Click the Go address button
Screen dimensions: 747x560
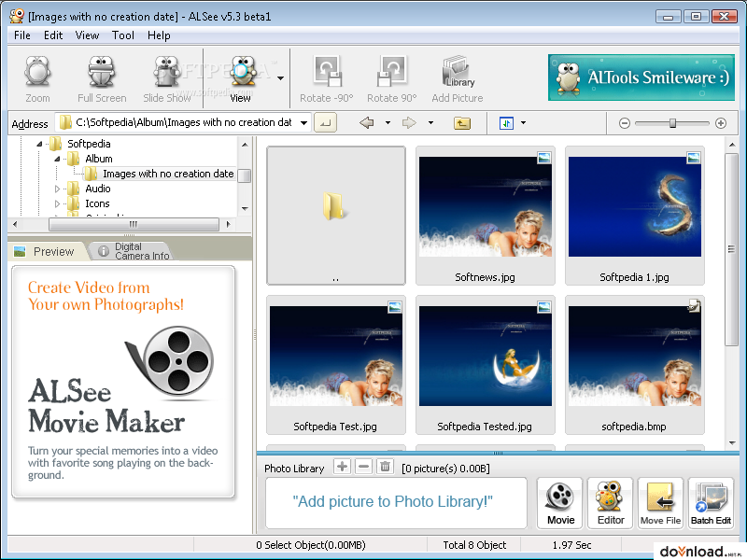(x=325, y=123)
